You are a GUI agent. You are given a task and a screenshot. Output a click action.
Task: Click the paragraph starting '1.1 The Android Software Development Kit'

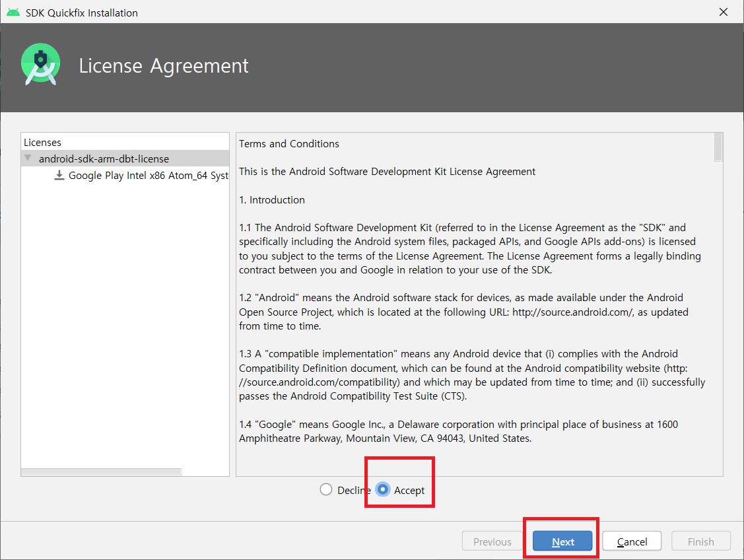[x=470, y=249]
